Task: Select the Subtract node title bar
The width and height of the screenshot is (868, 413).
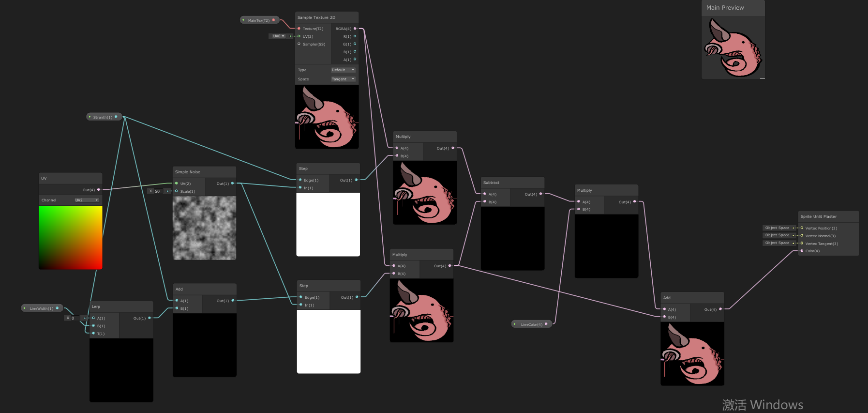Action: 513,183
